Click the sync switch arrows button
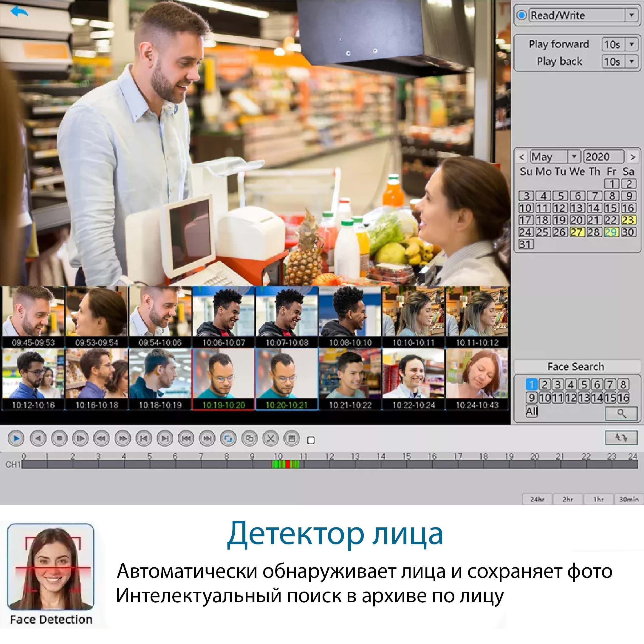The image size is (644, 644). click(x=621, y=438)
